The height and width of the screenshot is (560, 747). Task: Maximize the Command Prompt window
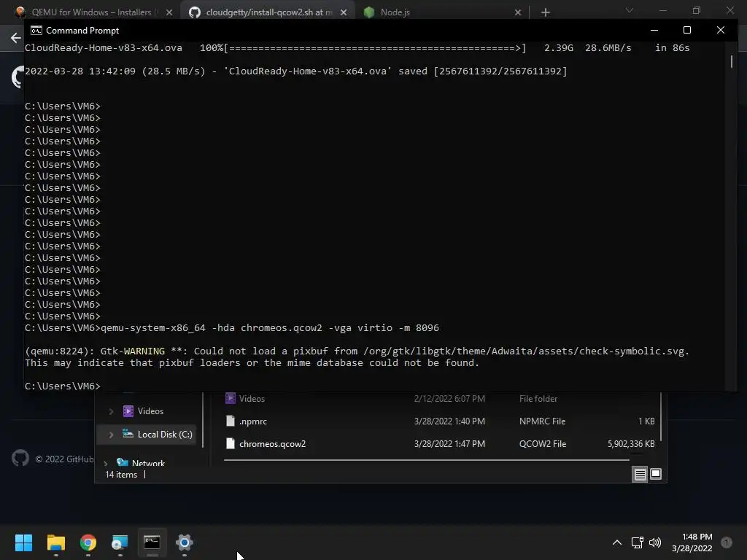coord(687,30)
